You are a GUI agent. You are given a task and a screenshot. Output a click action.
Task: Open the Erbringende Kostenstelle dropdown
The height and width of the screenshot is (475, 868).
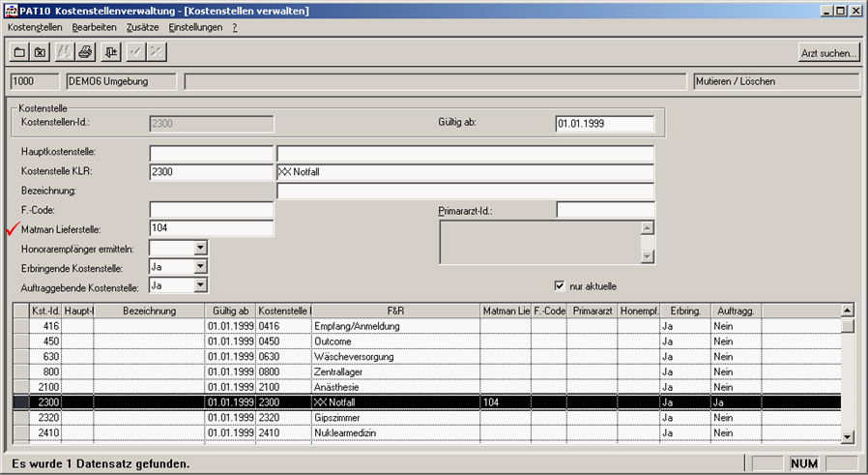pos(200,266)
